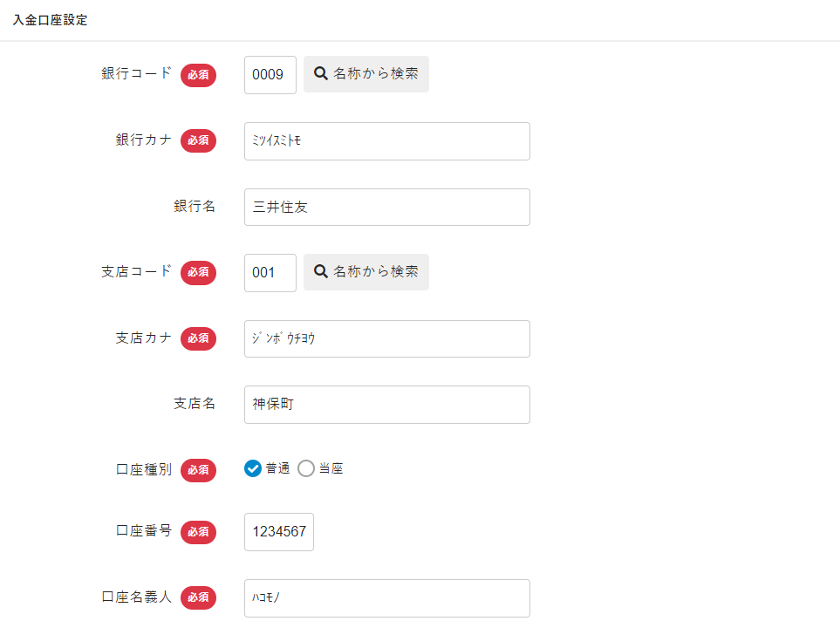Click the 銀行名 field label
840x621 pixels.
click(194, 207)
